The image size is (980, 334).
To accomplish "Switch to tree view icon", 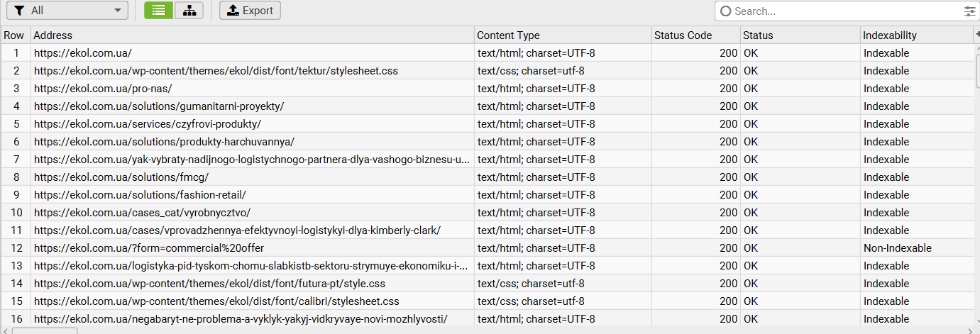I will click(189, 11).
